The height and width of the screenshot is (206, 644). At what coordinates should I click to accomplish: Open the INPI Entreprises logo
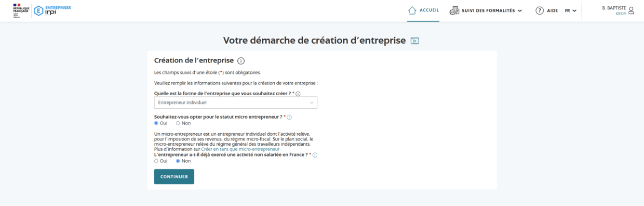(52, 10)
